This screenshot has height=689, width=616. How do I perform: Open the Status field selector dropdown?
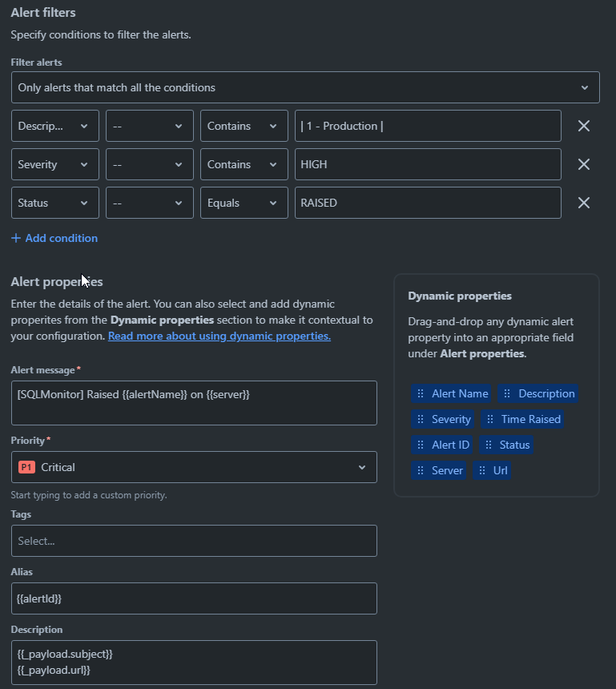55,203
